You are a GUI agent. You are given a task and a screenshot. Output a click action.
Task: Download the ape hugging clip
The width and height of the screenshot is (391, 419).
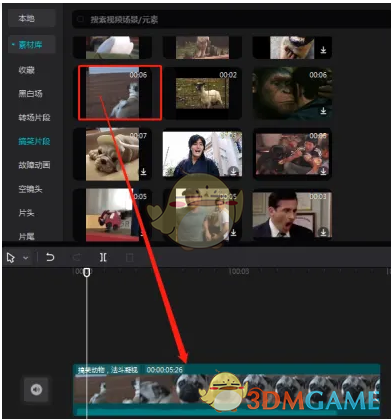pyautogui.click(x=323, y=111)
